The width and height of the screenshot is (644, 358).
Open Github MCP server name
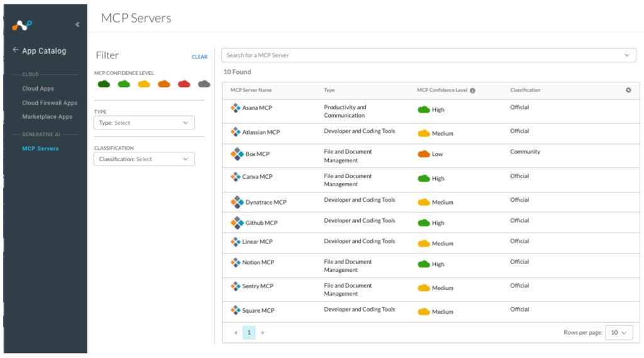click(x=262, y=223)
